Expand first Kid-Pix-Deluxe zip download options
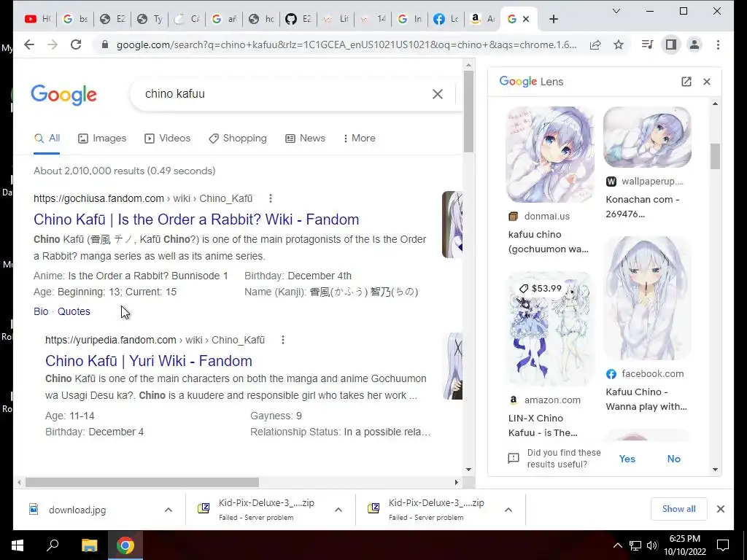Image resolution: width=747 pixels, height=560 pixels. 338,510
